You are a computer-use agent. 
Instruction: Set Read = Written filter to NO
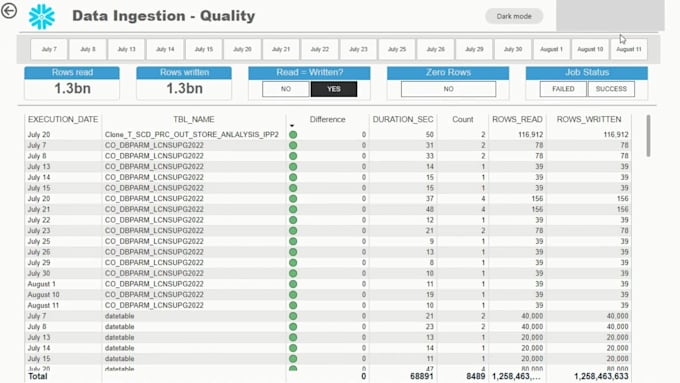point(286,89)
